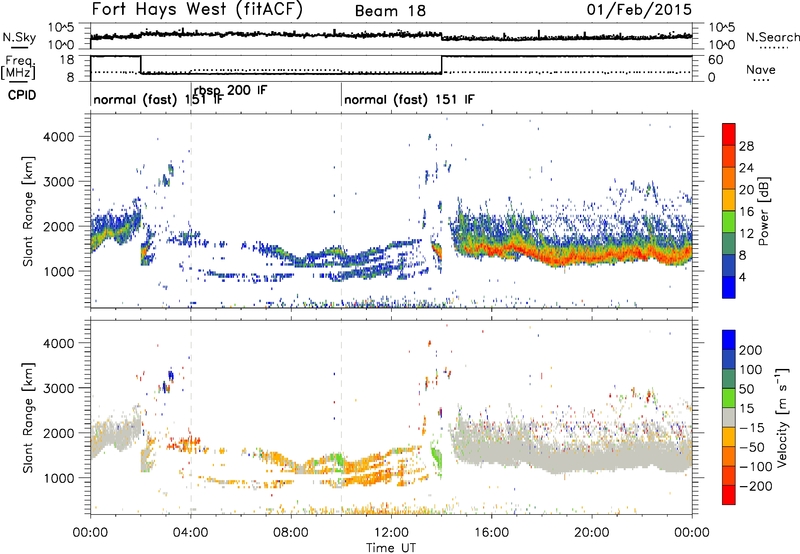Click the '20:00' time axis label

pyautogui.click(x=592, y=533)
